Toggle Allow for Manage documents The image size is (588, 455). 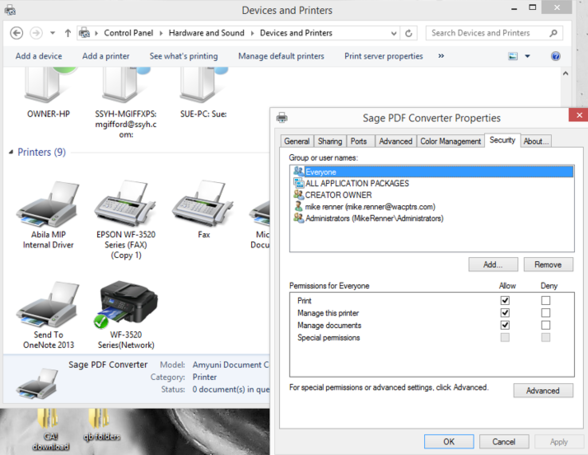tap(505, 325)
